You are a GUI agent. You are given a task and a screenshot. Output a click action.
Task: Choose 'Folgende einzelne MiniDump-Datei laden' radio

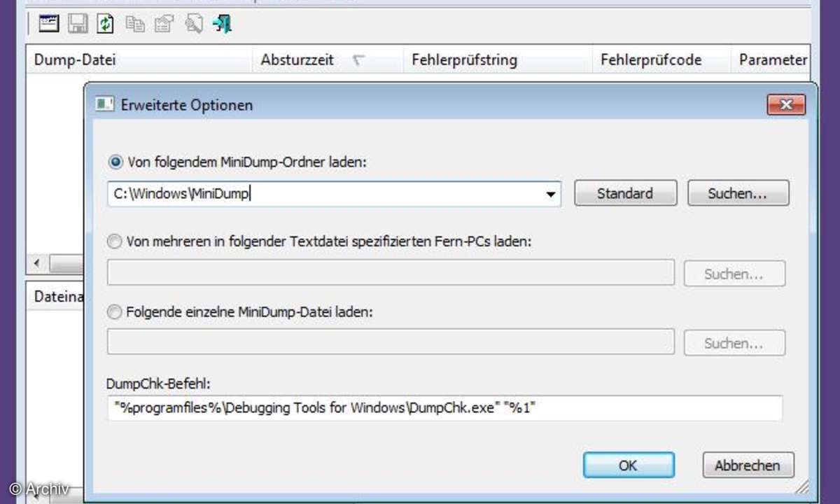pyautogui.click(x=115, y=313)
